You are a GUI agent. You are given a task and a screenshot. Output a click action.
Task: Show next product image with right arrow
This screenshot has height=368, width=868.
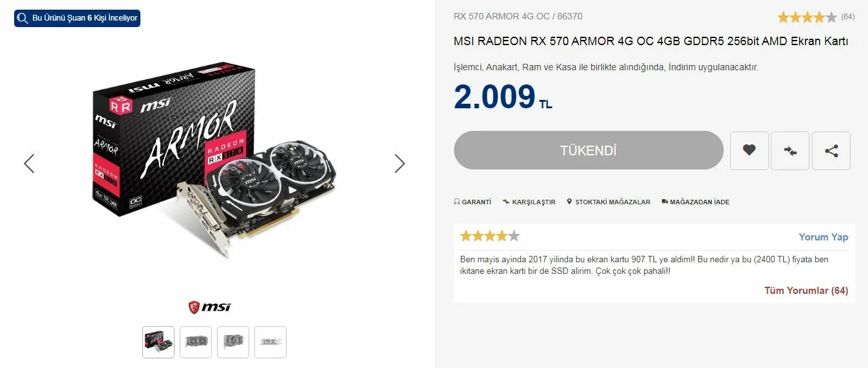399,164
